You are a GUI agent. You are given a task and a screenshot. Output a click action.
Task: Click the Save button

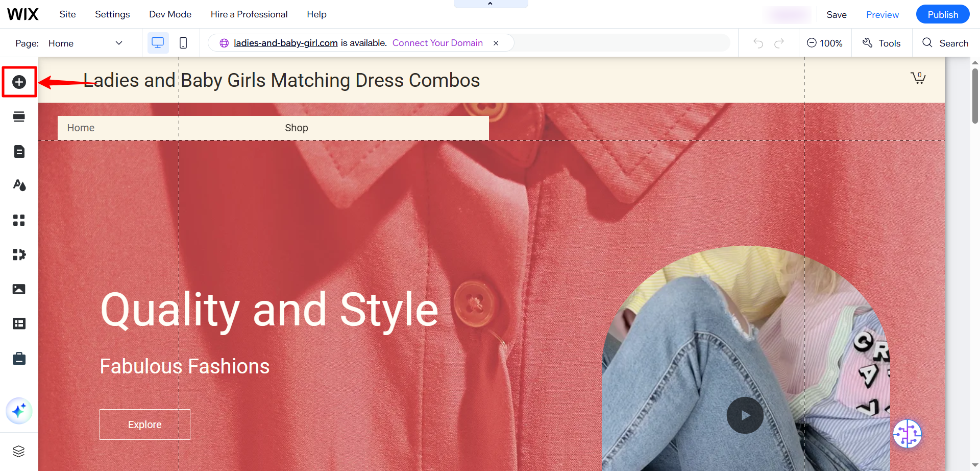[x=837, y=15]
